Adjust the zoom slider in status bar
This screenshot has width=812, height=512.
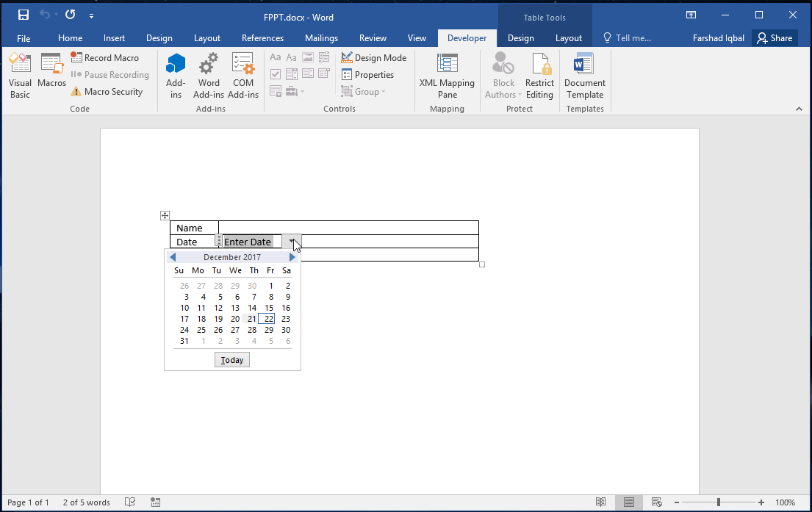tap(719, 502)
